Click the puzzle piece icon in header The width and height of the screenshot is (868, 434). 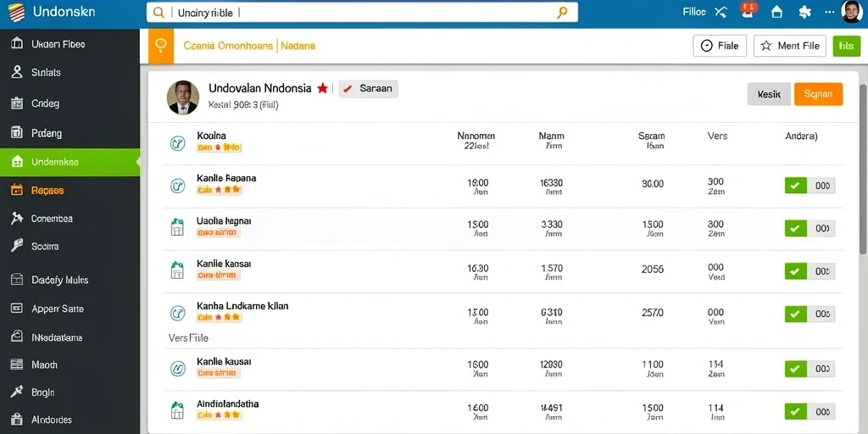click(x=805, y=12)
